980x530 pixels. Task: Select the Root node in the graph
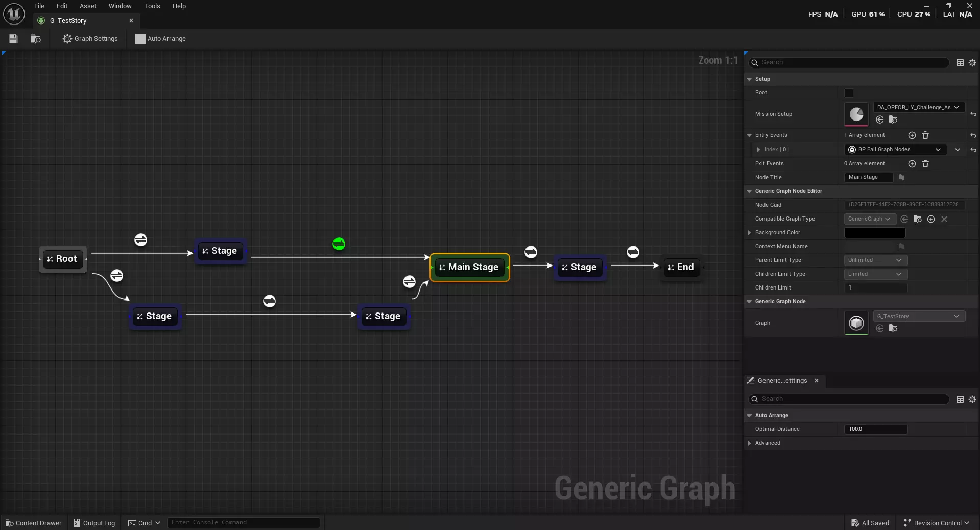pos(63,259)
